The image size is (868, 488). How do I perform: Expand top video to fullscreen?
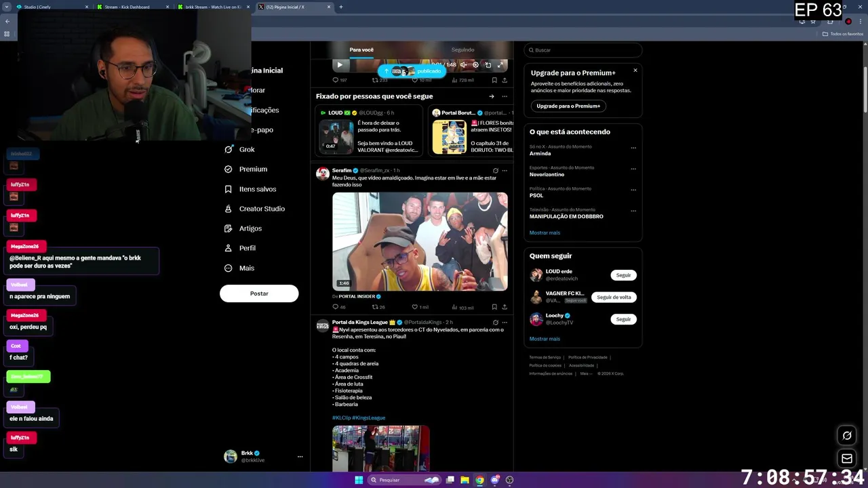point(500,65)
